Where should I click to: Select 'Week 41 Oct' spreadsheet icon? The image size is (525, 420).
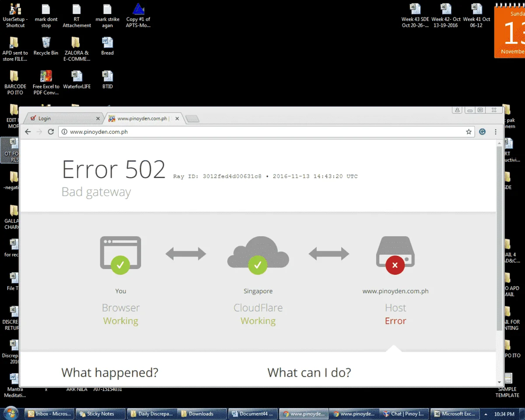[x=476, y=16]
